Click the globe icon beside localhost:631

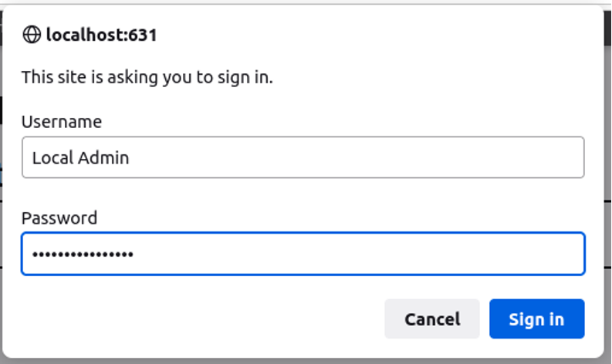point(32,35)
